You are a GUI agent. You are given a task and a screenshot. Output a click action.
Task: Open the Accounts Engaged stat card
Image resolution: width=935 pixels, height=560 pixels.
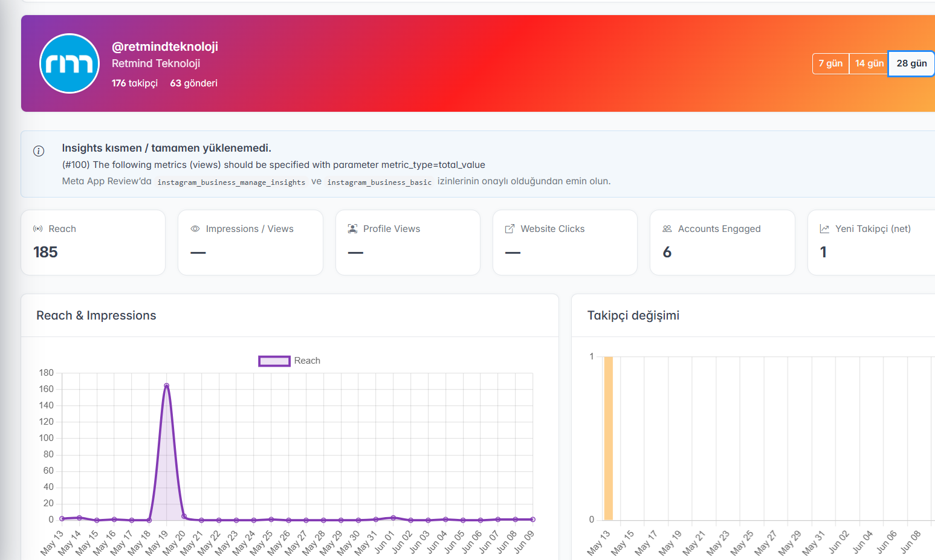(x=722, y=242)
